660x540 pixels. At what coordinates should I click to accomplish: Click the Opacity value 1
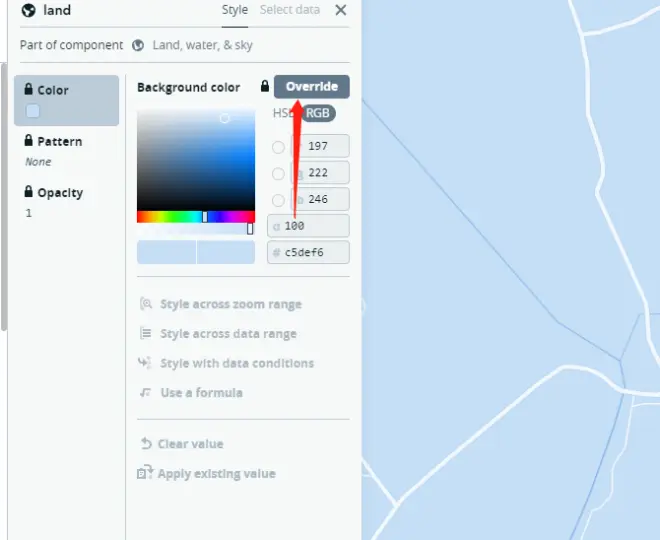pyautogui.click(x=28, y=213)
